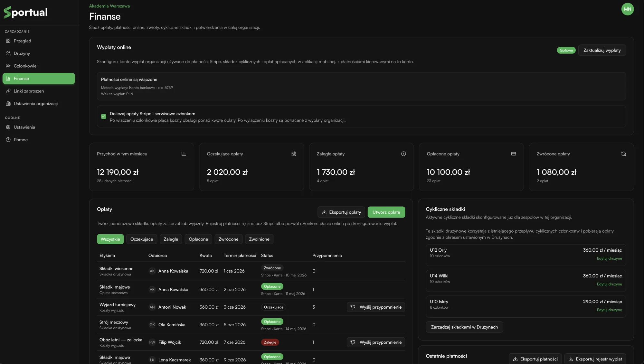Open Przegląd in the sidebar
The image size is (644, 364).
[x=39, y=41]
